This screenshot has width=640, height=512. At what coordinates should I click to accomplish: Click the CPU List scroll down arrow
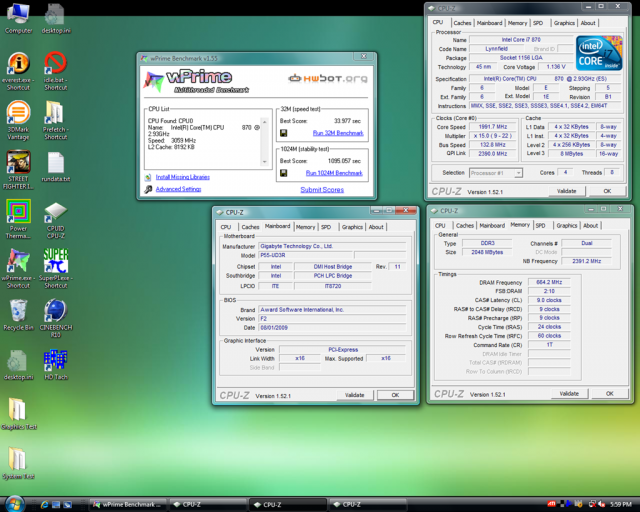[x=264, y=162]
